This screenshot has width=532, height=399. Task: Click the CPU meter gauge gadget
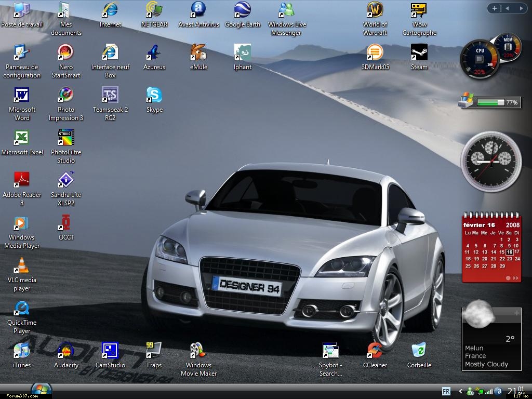(480, 60)
